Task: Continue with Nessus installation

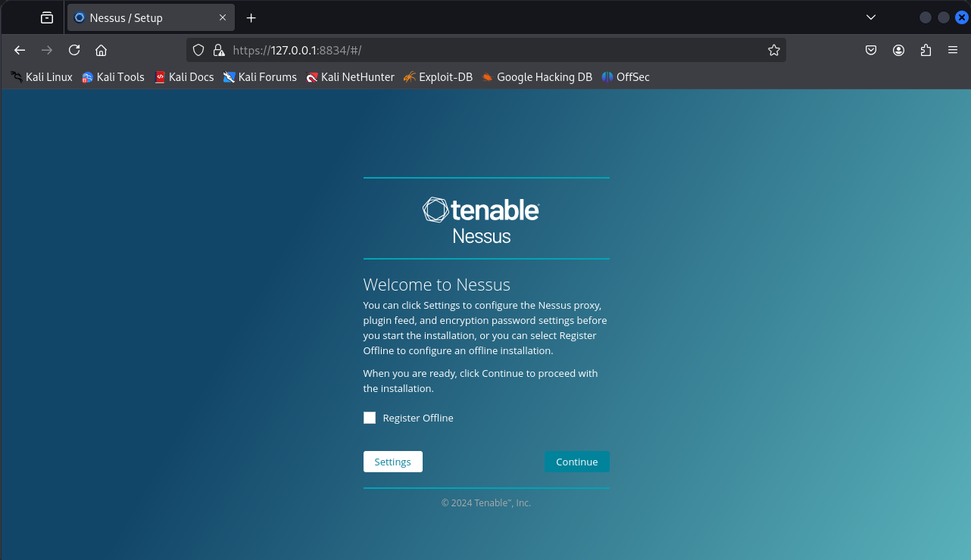Action: point(577,462)
